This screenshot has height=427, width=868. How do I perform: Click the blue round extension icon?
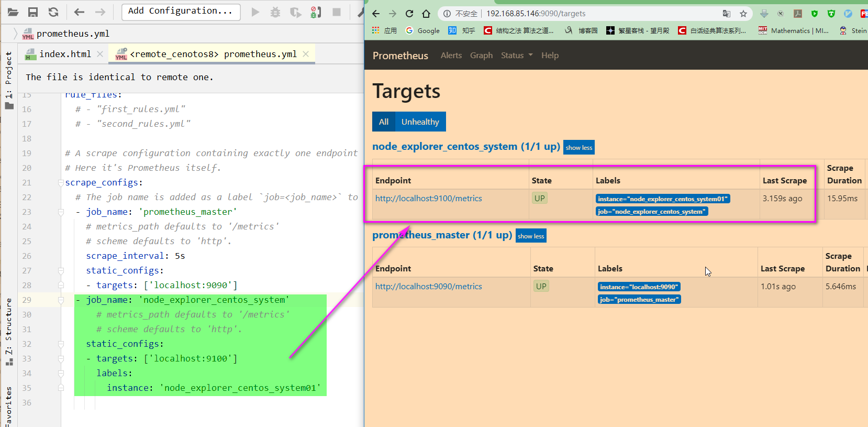click(x=848, y=14)
